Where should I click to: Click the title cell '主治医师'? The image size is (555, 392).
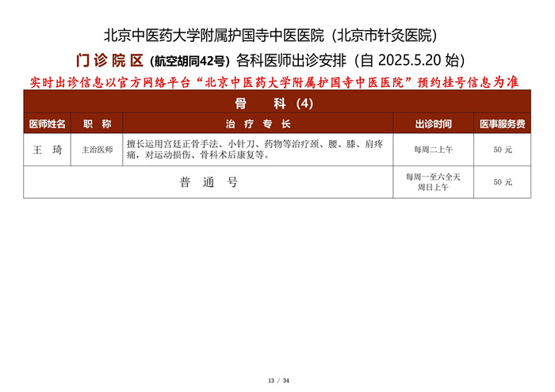[97, 150]
